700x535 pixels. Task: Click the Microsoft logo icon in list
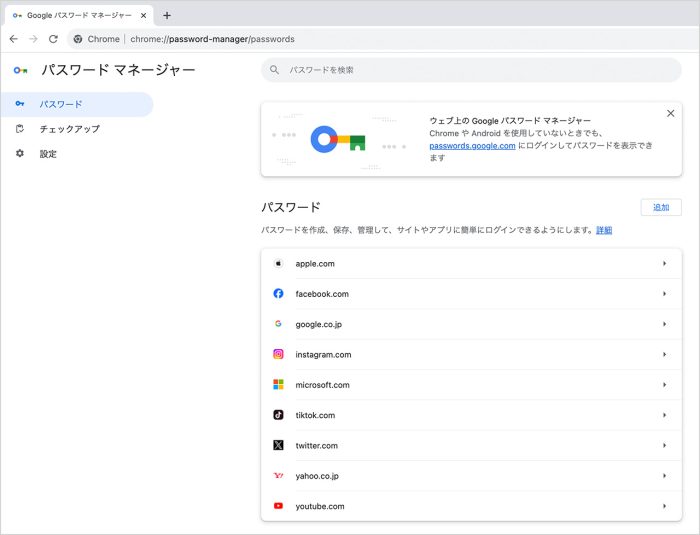tap(278, 385)
